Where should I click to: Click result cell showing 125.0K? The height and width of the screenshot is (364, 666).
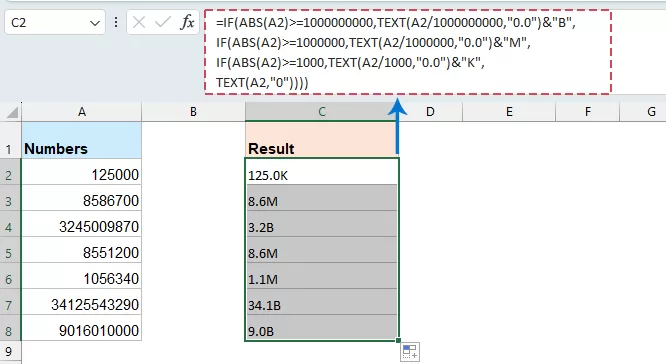pyautogui.click(x=322, y=172)
